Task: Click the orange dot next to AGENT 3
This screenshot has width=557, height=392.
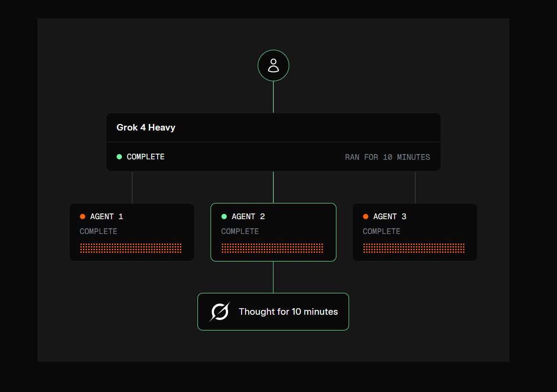Action: pyautogui.click(x=366, y=217)
